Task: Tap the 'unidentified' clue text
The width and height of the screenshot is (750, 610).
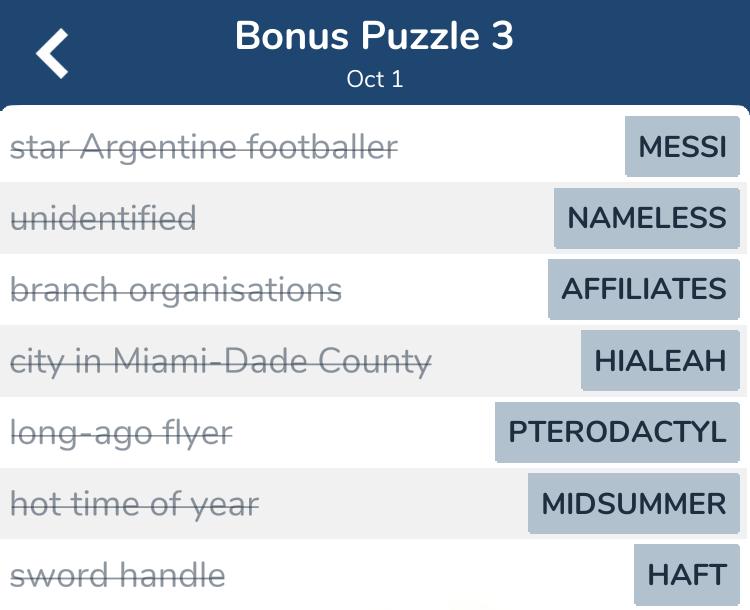Action: pyautogui.click(x=103, y=218)
